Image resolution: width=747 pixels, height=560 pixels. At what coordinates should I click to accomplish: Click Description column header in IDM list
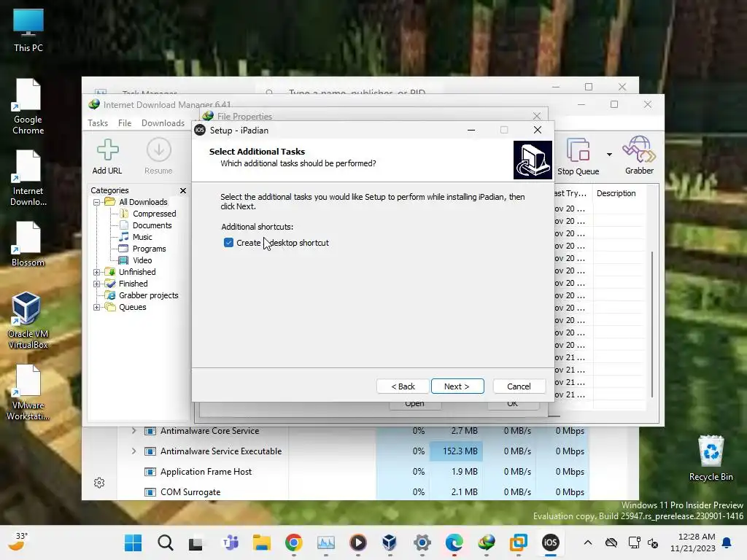(x=616, y=193)
